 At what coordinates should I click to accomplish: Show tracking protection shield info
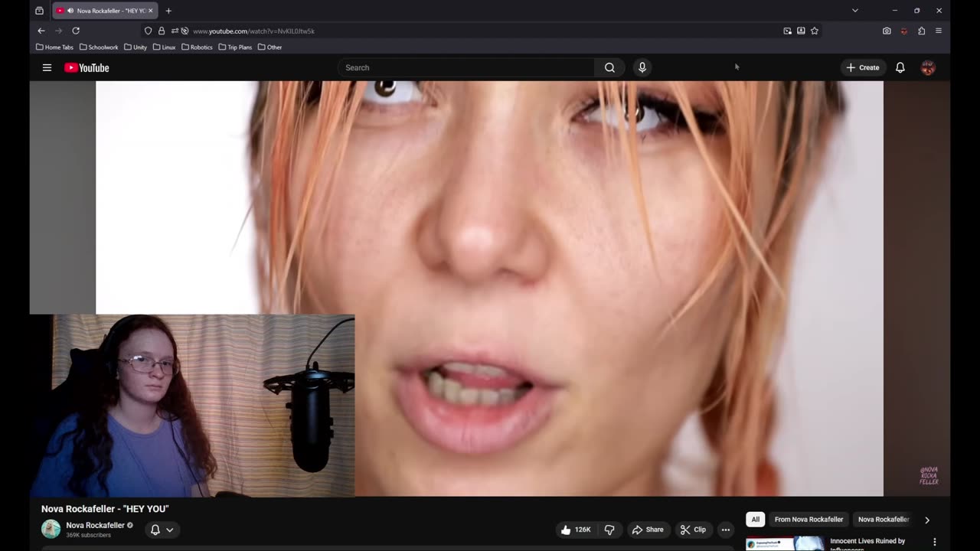149,31
